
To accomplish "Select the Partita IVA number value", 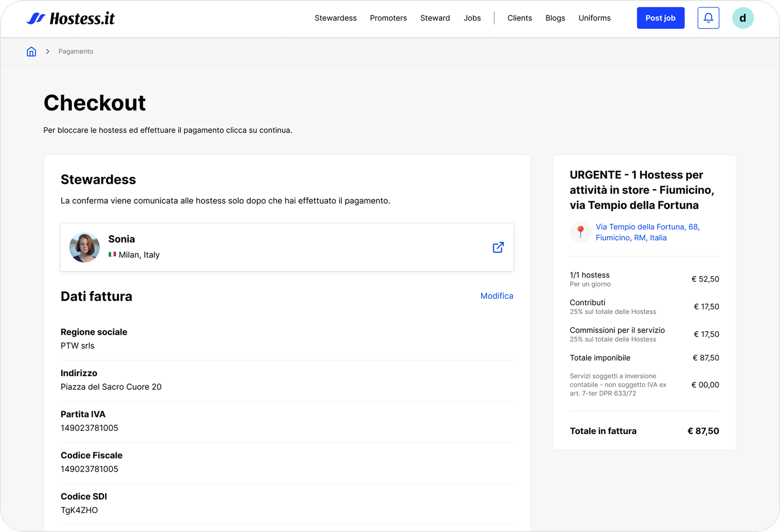I will coord(89,428).
